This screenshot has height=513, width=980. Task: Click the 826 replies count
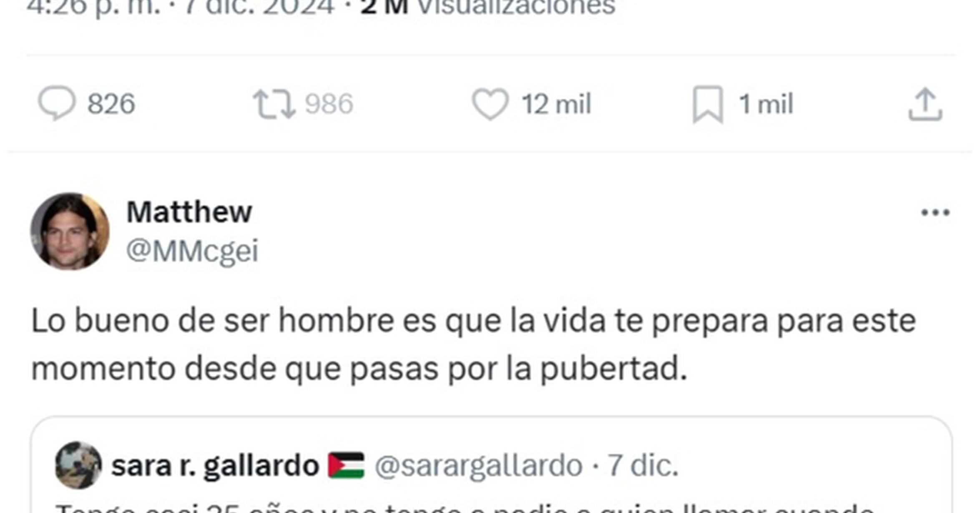[x=111, y=104]
